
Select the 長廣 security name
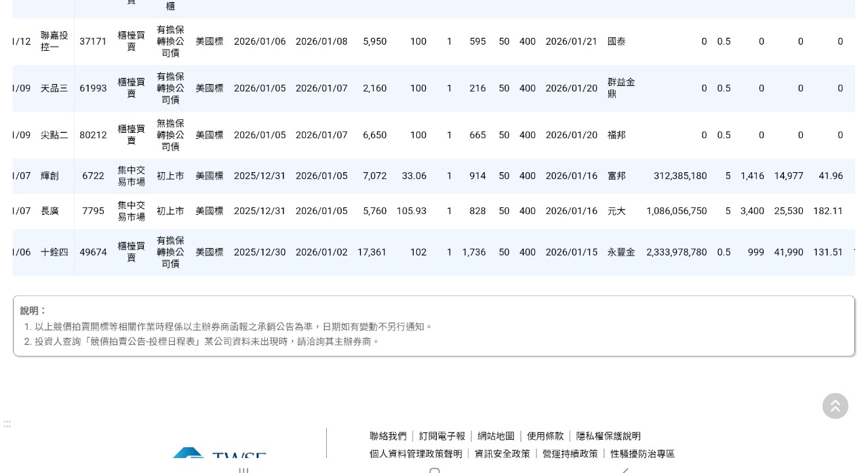point(50,211)
